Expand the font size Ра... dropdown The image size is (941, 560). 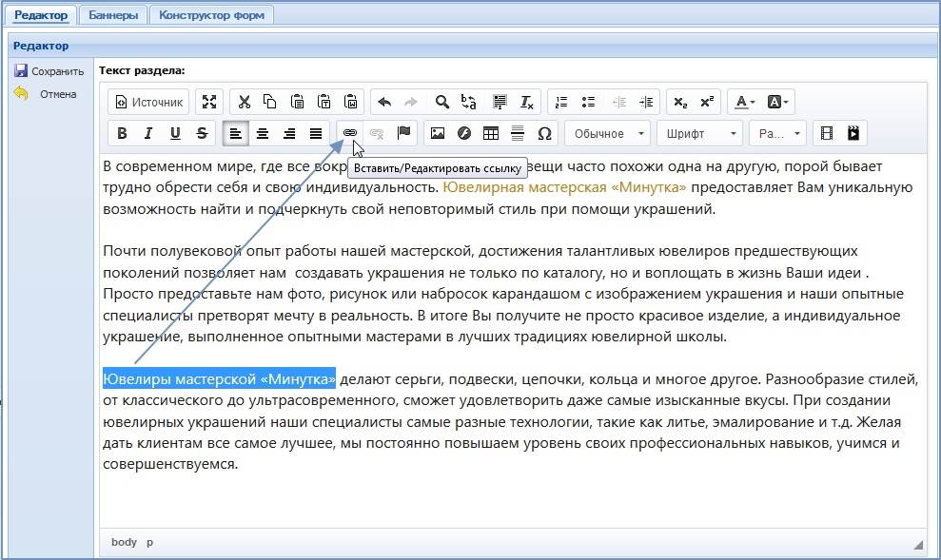pyautogui.click(x=779, y=133)
